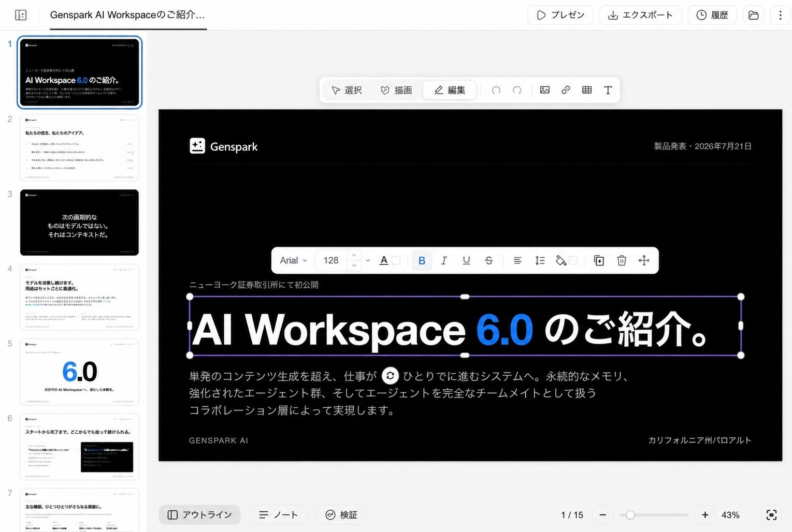Increase font size with the up arrow

pyautogui.click(x=354, y=255)
